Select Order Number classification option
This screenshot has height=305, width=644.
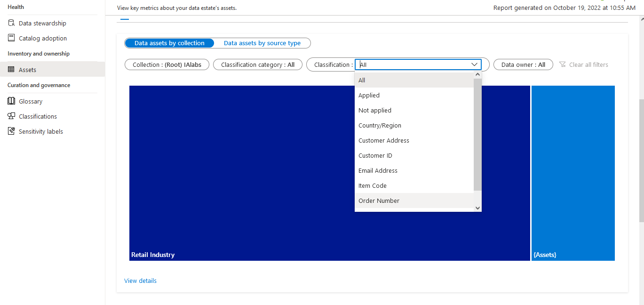click(x=414, y=201)
